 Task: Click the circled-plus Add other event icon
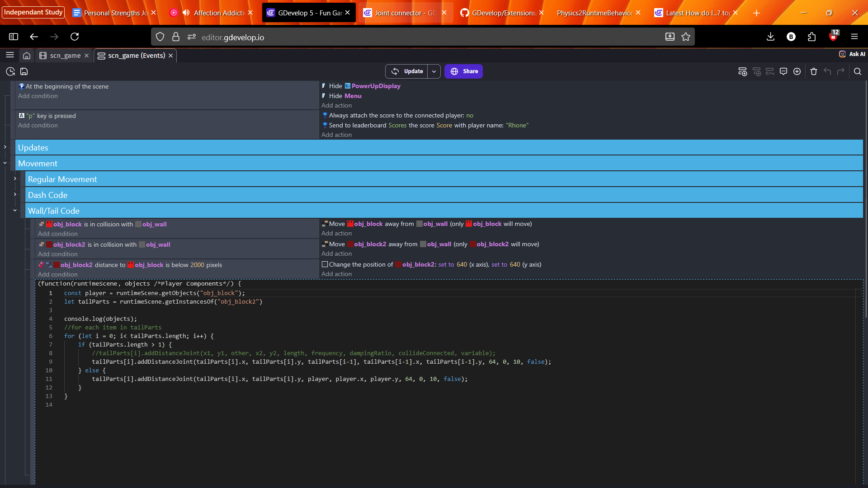click(797, 71)
